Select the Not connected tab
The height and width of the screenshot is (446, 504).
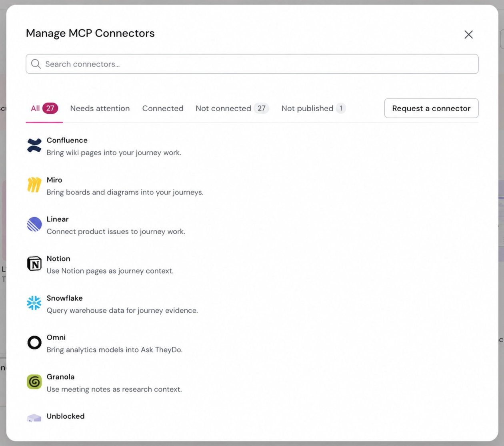point(232,108)
